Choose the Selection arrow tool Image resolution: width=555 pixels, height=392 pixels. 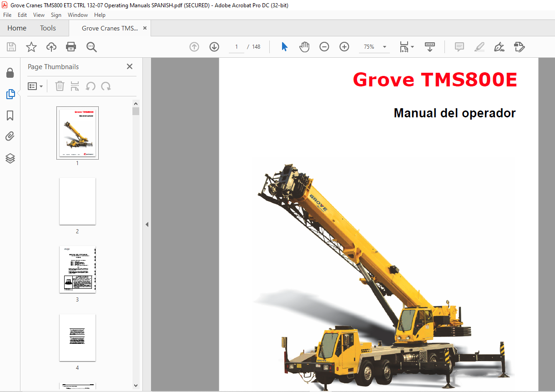285,47
